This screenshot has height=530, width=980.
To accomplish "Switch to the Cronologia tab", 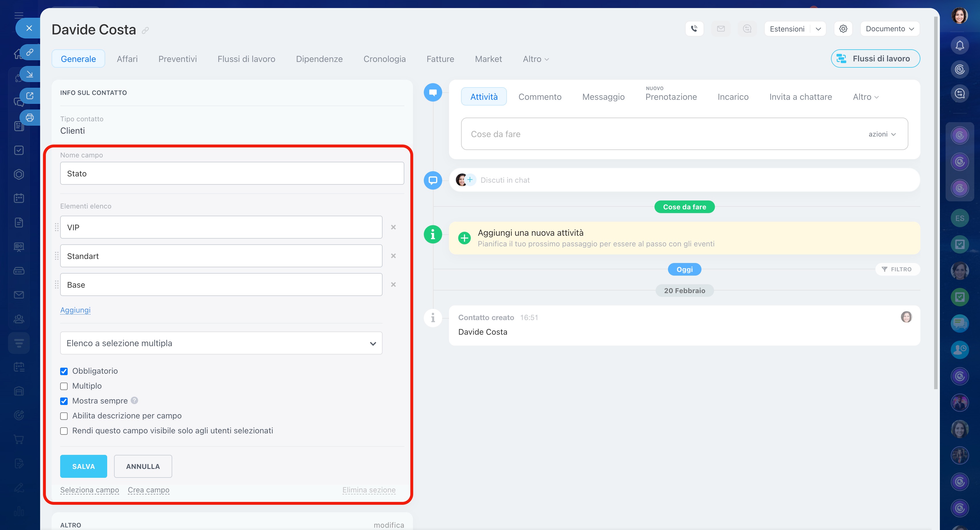I will (x=384, y=59).
